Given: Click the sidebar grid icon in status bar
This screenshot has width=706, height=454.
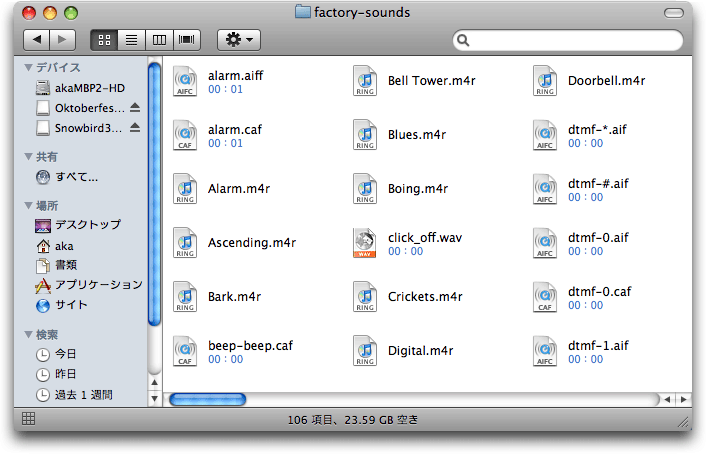Looking at the screenshot, I should point(28,419).
